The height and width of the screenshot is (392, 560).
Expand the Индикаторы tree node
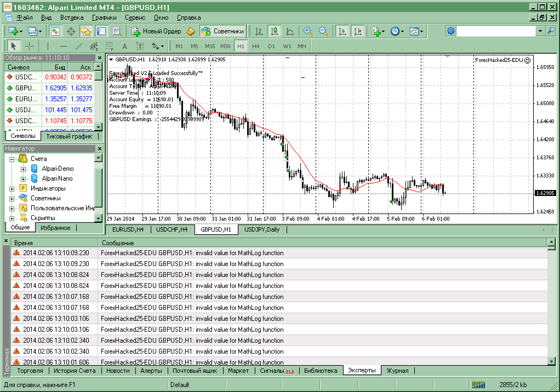pyautogui.click(x=12, y=189)
